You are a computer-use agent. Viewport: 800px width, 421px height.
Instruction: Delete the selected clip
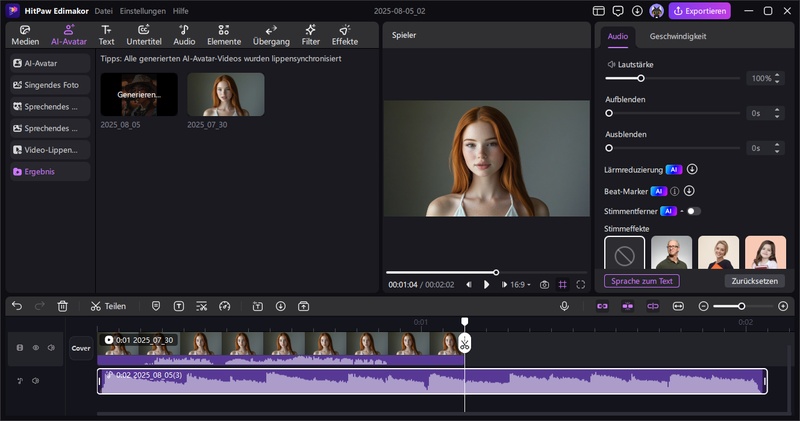coord(62,306)
